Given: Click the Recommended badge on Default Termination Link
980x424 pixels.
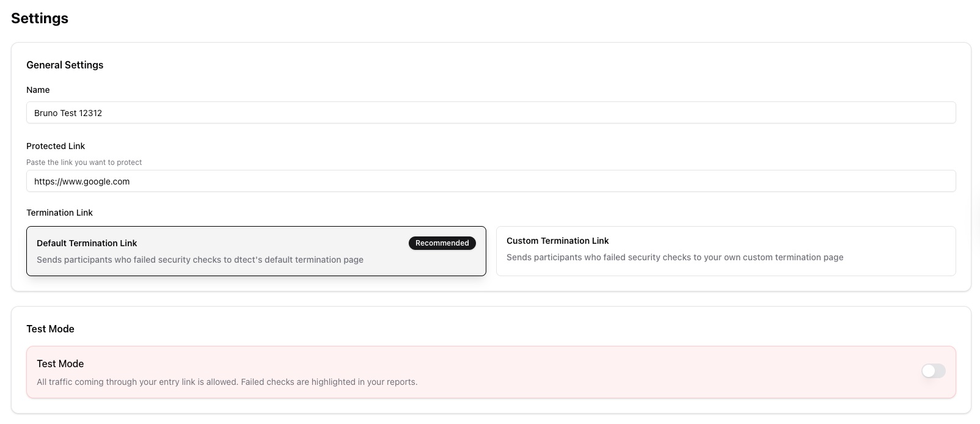Looking at the screenshot, I should 442,243.
